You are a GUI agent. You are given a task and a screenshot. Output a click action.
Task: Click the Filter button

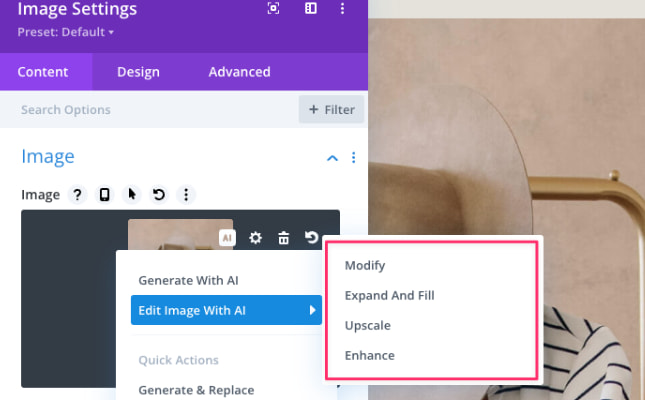pos(331,110)
